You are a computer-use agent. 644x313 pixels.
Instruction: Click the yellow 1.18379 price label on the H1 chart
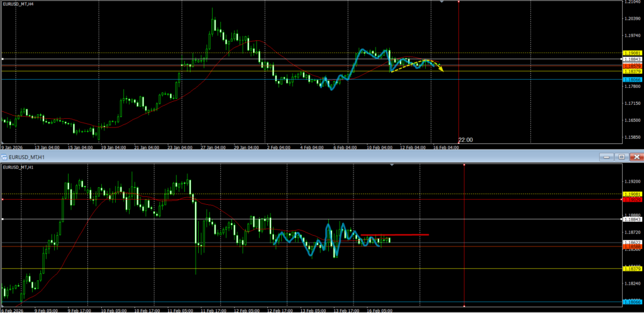click(631, 269)
